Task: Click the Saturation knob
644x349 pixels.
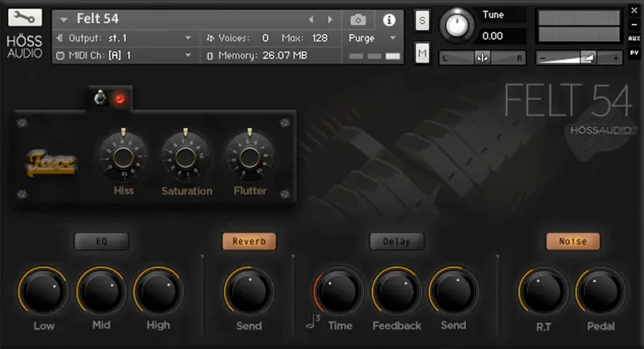Action: pyautogui.click(x=186, y=157)
